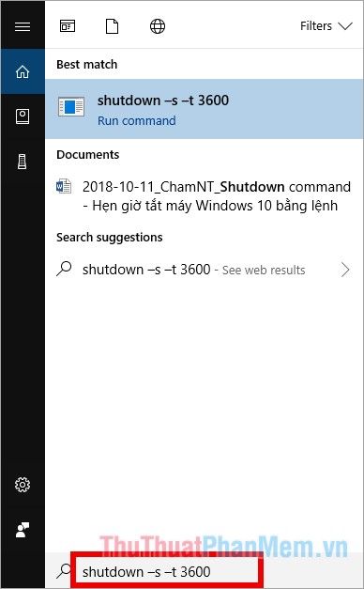Filter results by Documents page icon

(113, 26)
